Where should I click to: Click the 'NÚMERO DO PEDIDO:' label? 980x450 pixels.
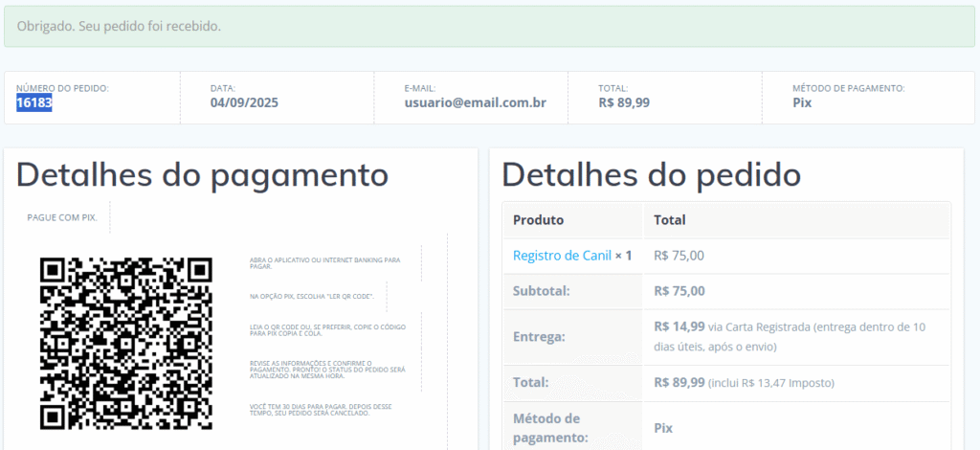click(x=62, y=89)
